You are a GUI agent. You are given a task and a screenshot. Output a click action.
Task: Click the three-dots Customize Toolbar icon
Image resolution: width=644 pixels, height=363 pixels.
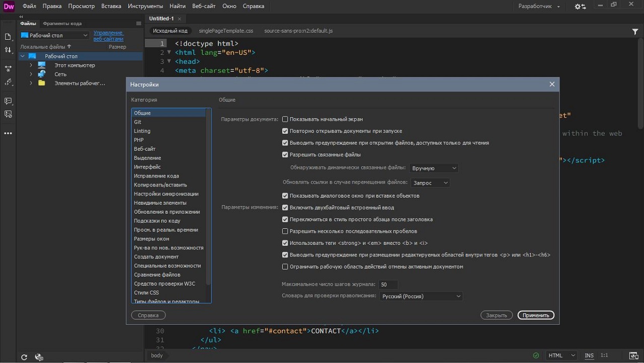click(8, 133)
